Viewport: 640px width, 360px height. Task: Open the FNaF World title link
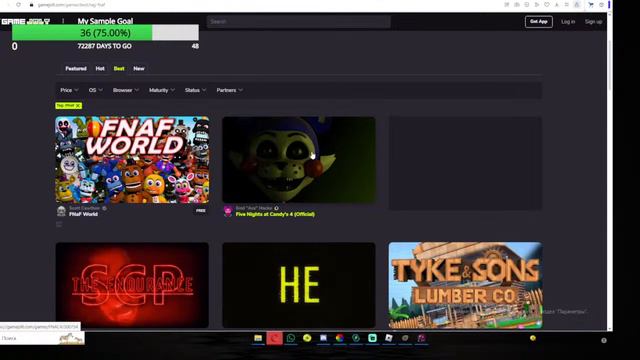pyautogui.click(x=83, y=214)
